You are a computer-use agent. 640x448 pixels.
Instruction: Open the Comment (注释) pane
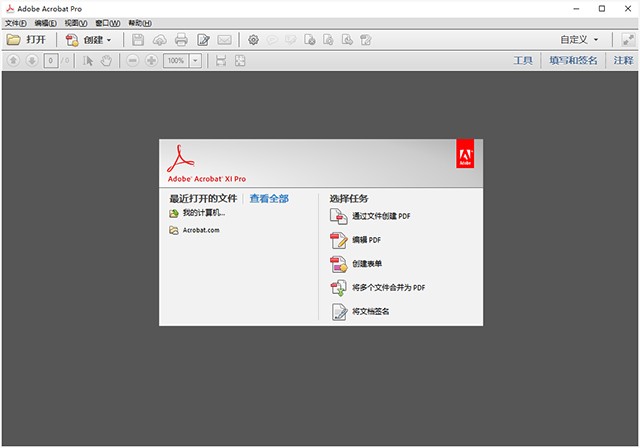(623, 61)
